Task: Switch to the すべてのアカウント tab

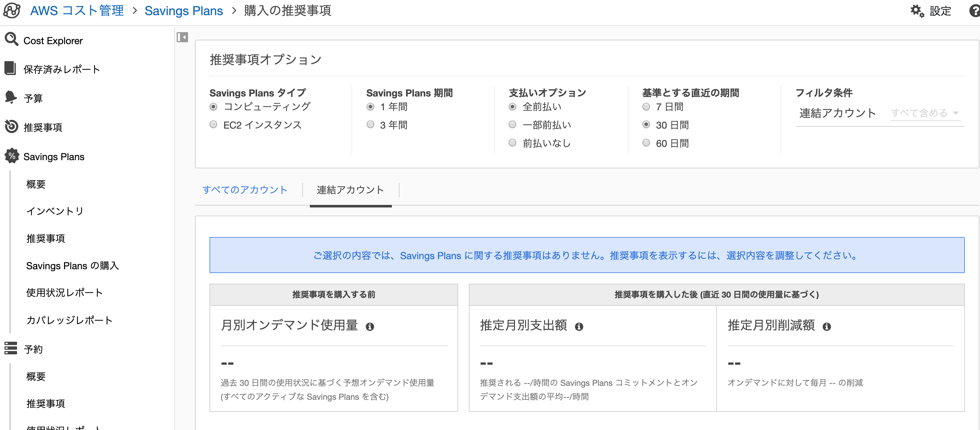Action: click(x=245, y=190)
